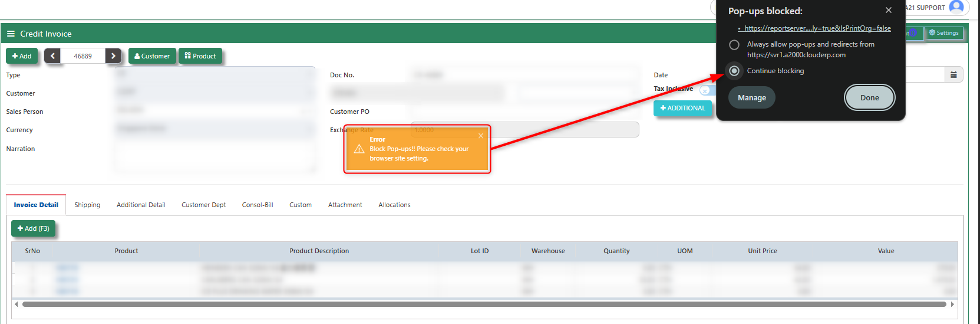The width and height of the screenshot is (980, 324).
Task: Click the Add (F3) line button
Action: [34, 228]
